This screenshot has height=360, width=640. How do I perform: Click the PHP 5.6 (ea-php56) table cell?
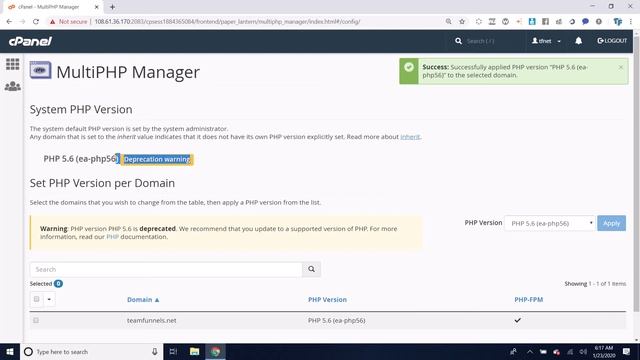(336, 320)
